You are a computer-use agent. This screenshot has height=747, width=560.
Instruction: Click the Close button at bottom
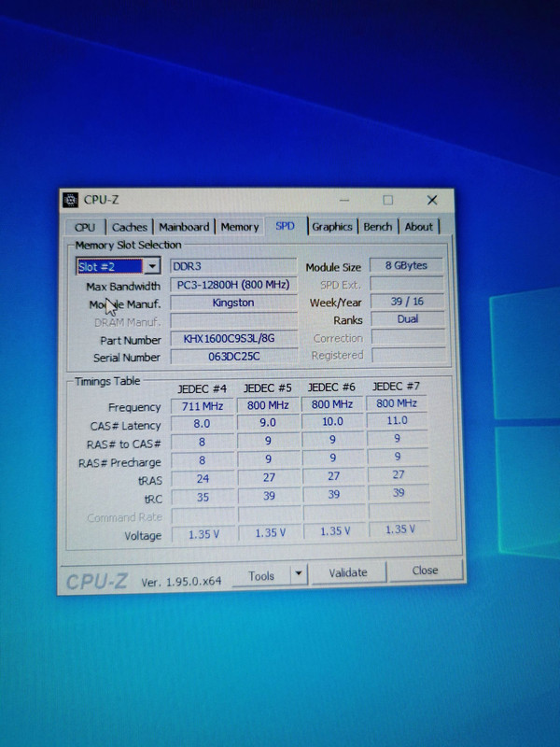point(426,571)
